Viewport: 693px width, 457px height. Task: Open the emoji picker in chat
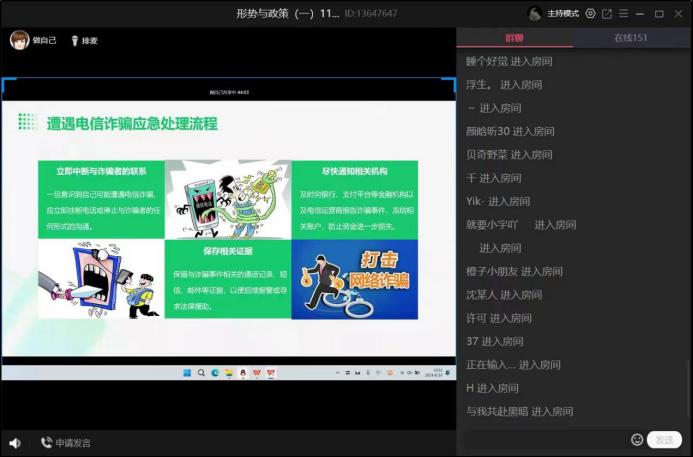tap(637, 439)
